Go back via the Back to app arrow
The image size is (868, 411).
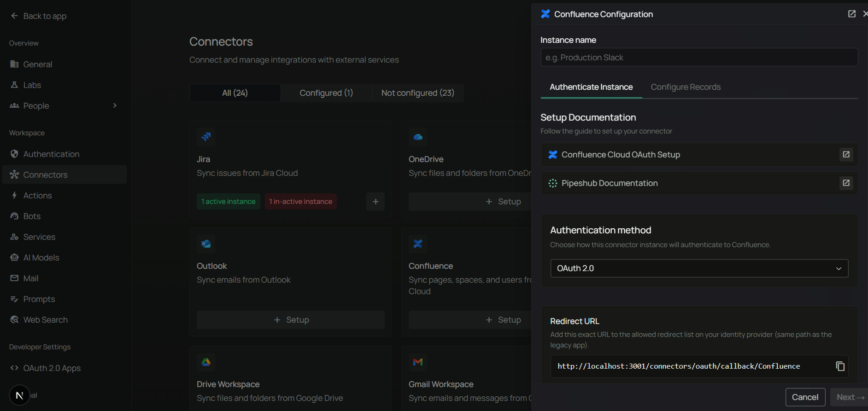point(14,16)
